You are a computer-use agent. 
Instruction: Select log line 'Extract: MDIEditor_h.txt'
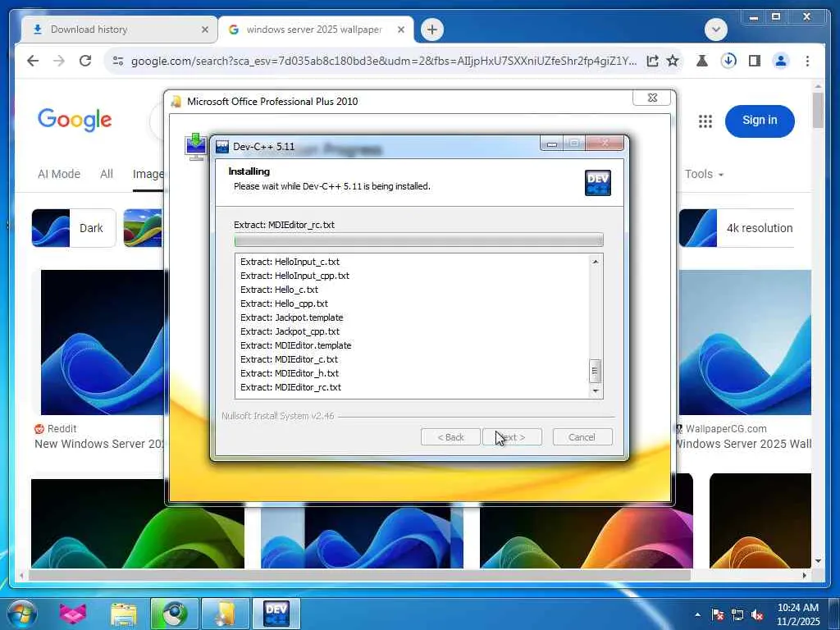point(290,373)
